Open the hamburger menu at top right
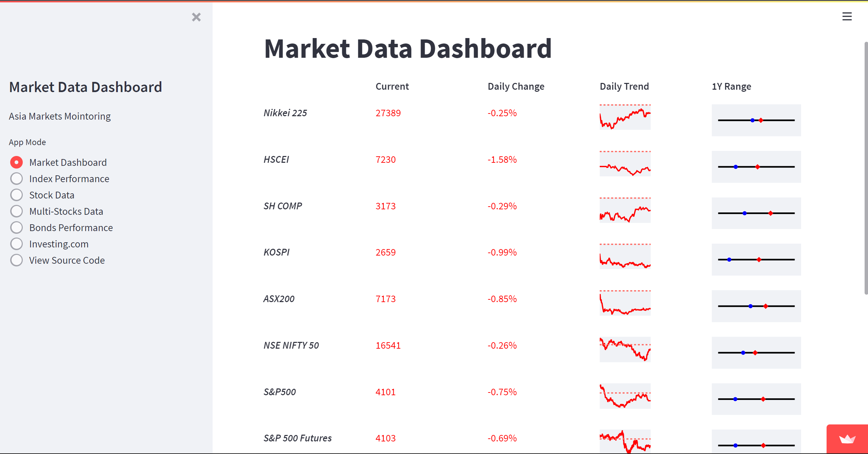Viewport: 868px width, 454px height. click(x=847, y=16)
